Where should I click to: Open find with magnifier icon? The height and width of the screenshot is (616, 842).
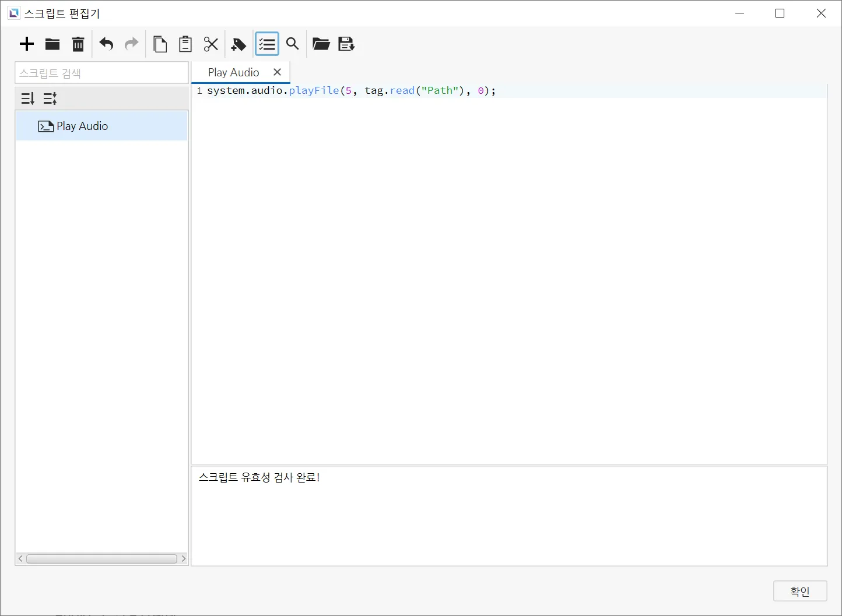click(293, 44)
